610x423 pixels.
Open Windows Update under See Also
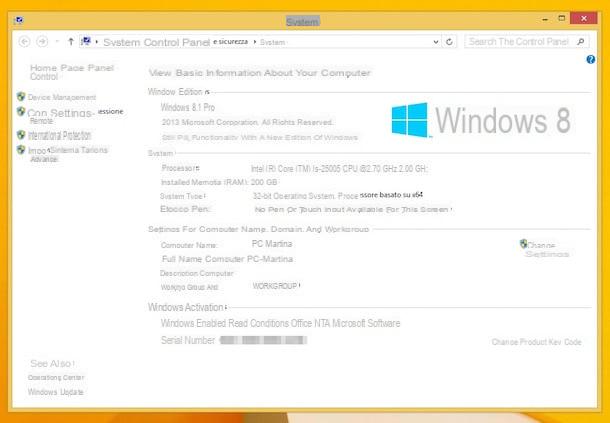(56, 392)
